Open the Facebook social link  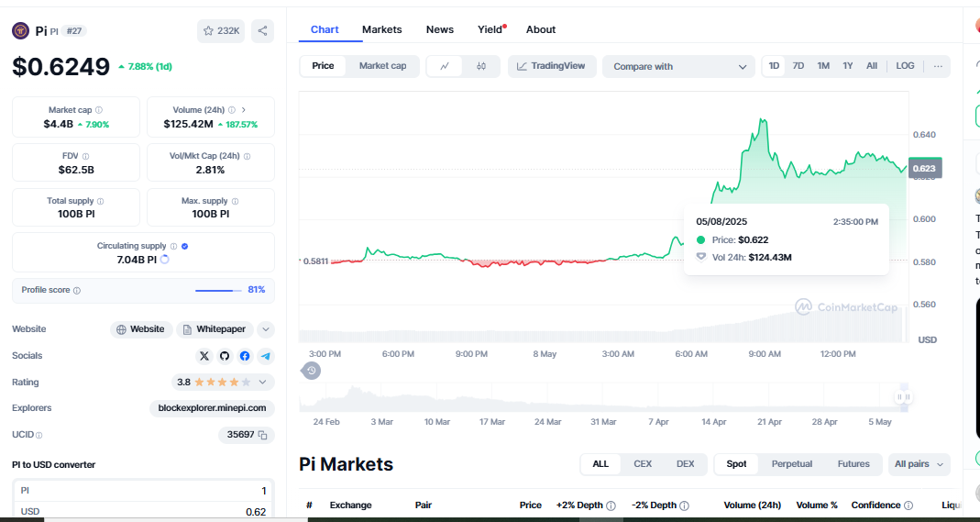click(245, 356)
